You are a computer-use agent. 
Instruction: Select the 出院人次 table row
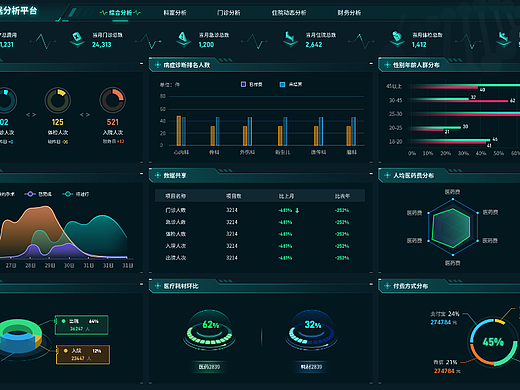click(260, 258)
